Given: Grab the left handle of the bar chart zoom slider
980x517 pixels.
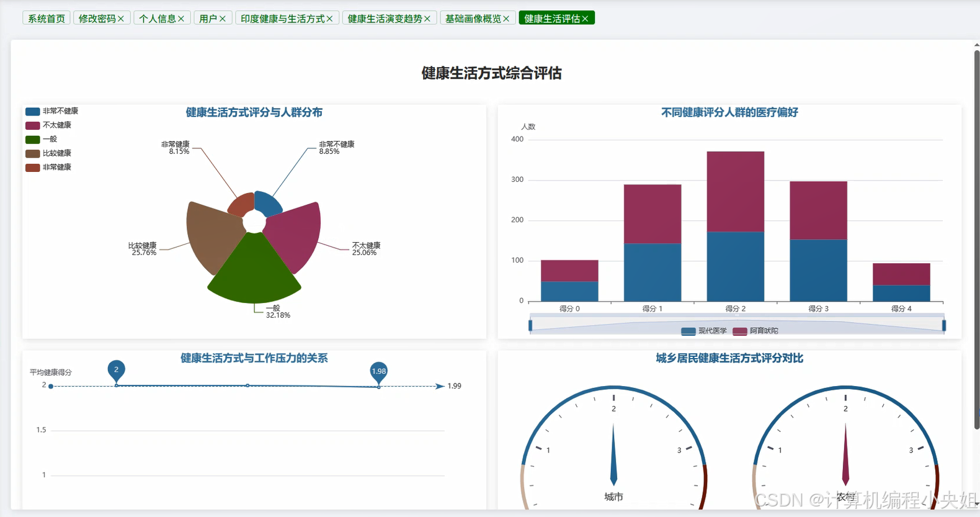Looking at the screenshot, I should [x=530, y=325].
